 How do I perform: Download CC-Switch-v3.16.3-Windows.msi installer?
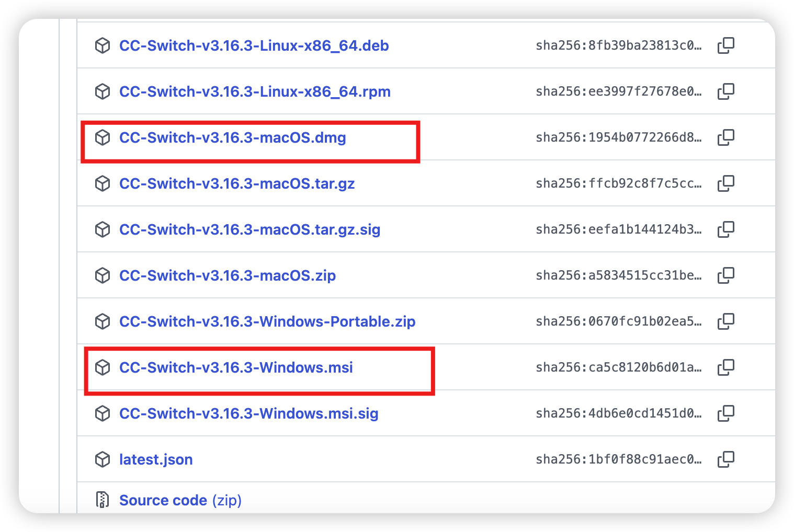pos(236,368)
